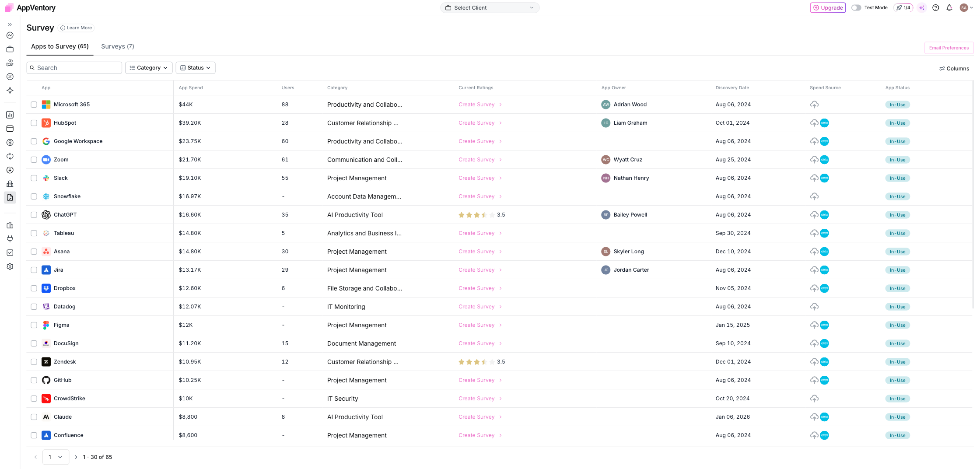Viewport: 980px width, 469px height.
Task: Click Email Preferences button
Action: [x=948, y=48]
